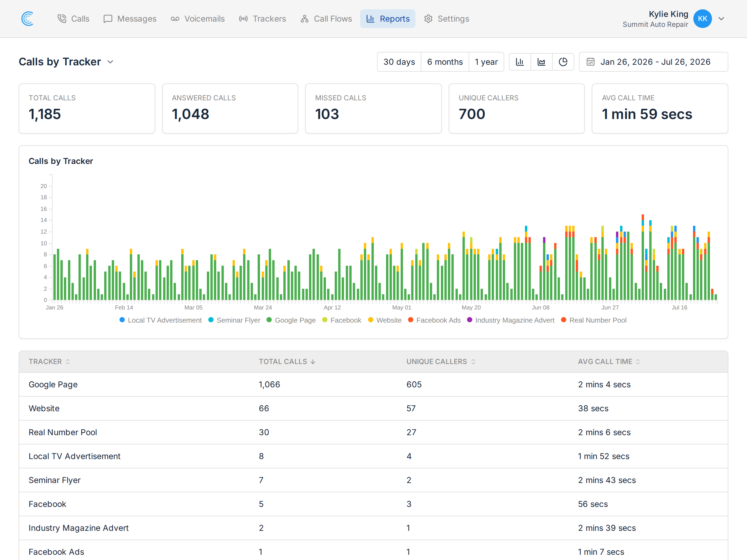747x560 pixels.
Task: Click the app logo in the header
Action: [27, 19]
